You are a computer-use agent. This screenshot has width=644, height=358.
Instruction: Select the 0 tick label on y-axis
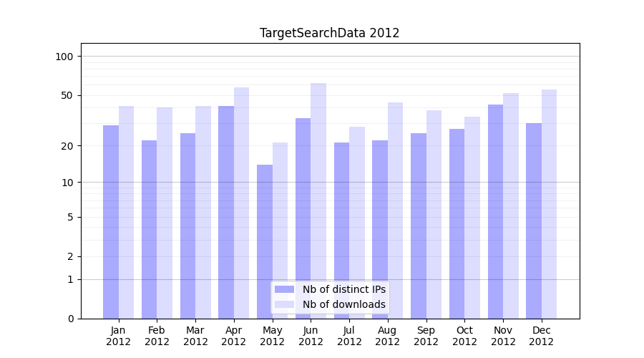coord(70,319)
